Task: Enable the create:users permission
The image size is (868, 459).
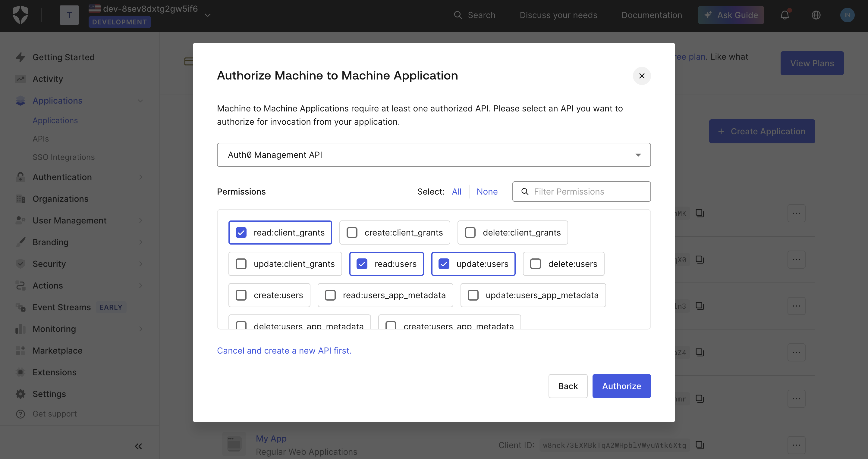Action: [x=241, y=295]
